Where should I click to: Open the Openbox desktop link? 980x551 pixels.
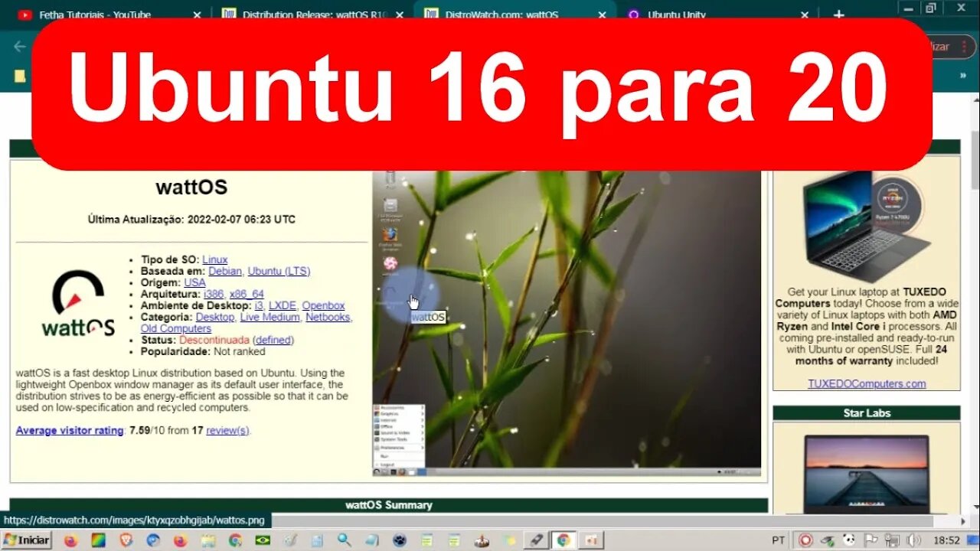point(323,305)
